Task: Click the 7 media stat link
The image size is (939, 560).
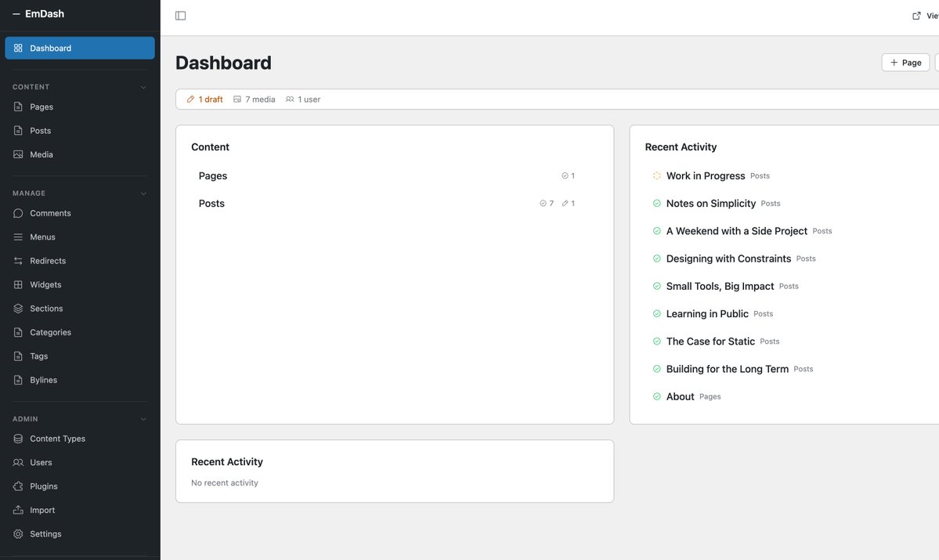Action: coord(255,99)
